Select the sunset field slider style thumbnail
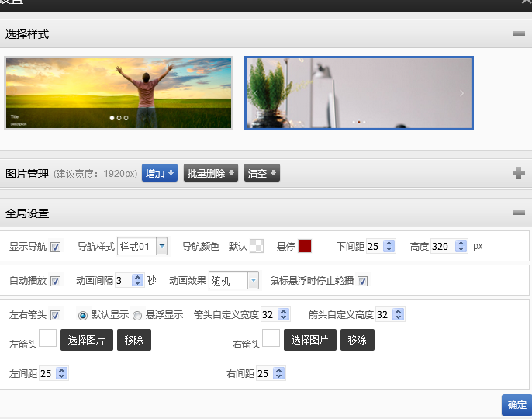 pyautogui.click(x=119, y=93)
